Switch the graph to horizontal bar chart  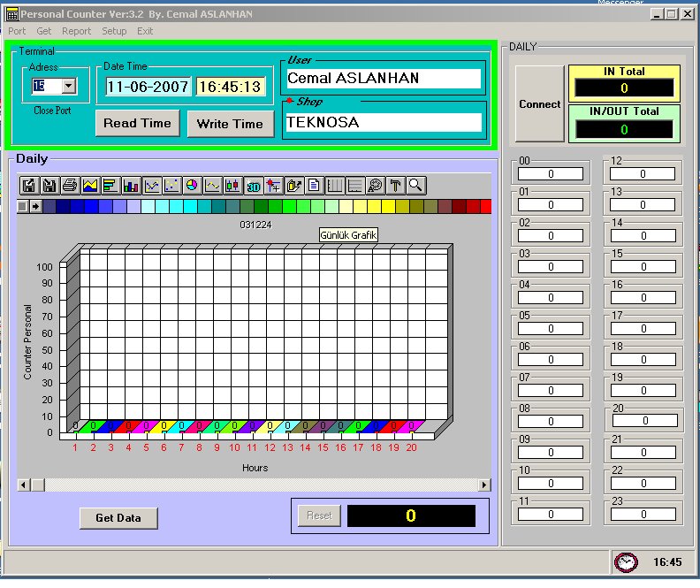110,186
